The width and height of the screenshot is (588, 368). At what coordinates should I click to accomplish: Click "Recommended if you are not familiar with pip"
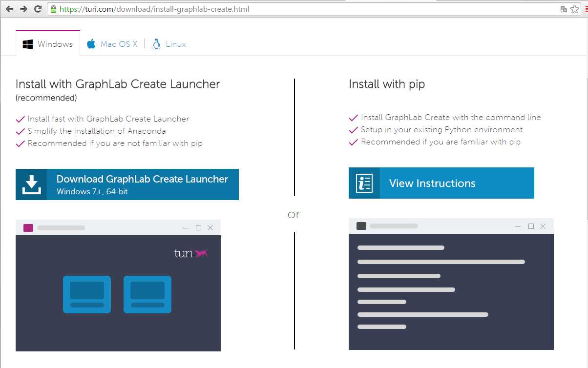tap(115, 143)
